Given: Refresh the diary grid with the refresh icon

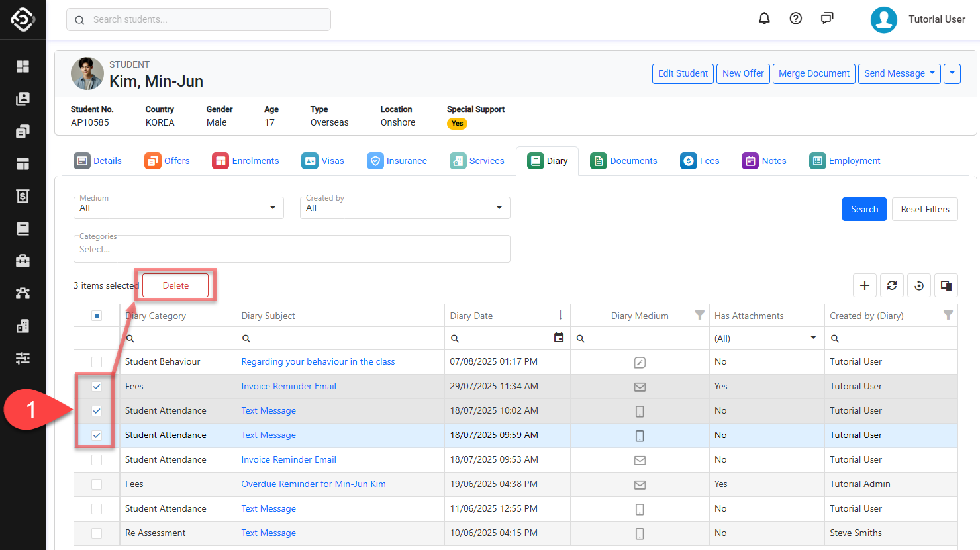Looking at the screenshot, I should pos(892,285).
